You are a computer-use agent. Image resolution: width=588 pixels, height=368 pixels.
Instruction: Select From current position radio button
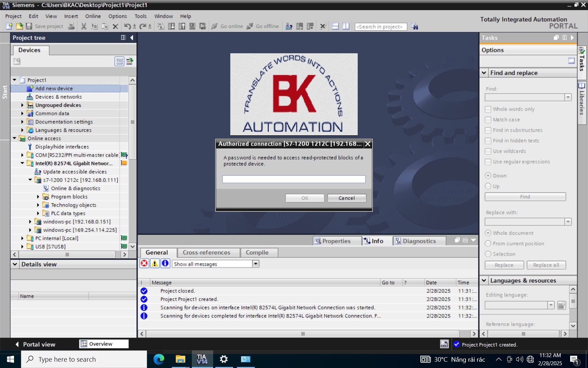[488, 244]
